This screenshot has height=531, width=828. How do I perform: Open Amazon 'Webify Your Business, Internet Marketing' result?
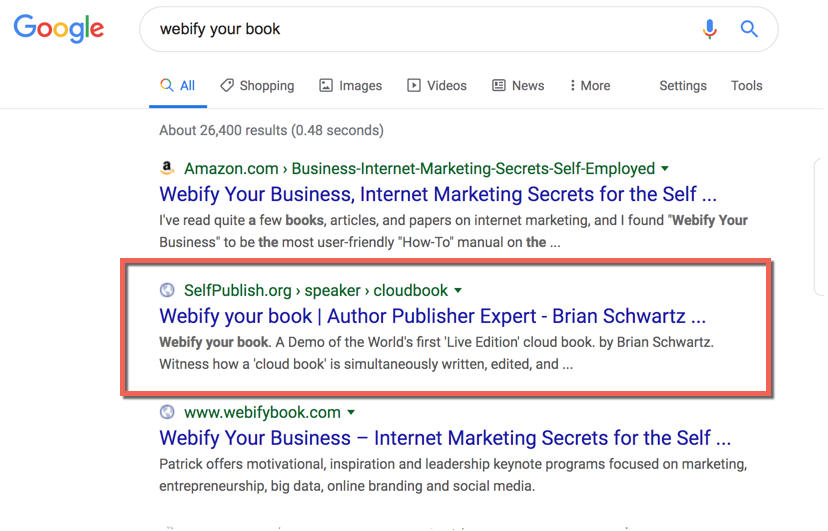438,194
